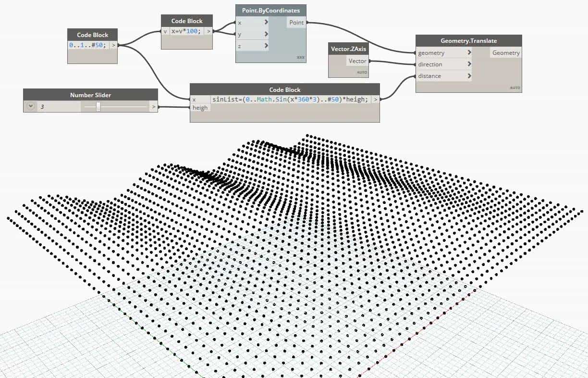Expand the Number Slider settings chevron
The image size is (588, 378).
tap(31, 106)
